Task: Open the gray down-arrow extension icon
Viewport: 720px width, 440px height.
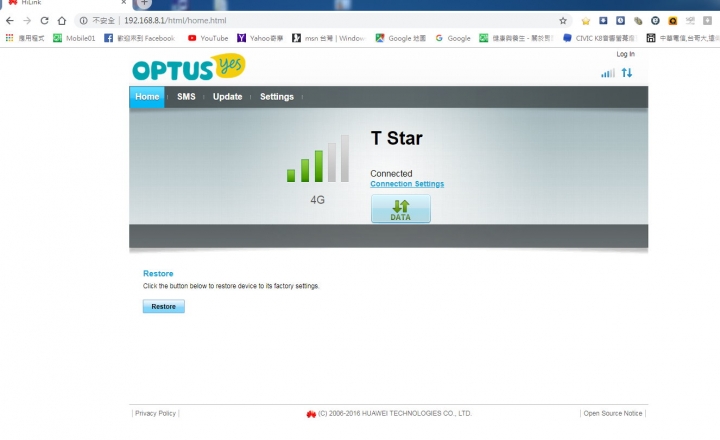Action: [x=707, y=21]
